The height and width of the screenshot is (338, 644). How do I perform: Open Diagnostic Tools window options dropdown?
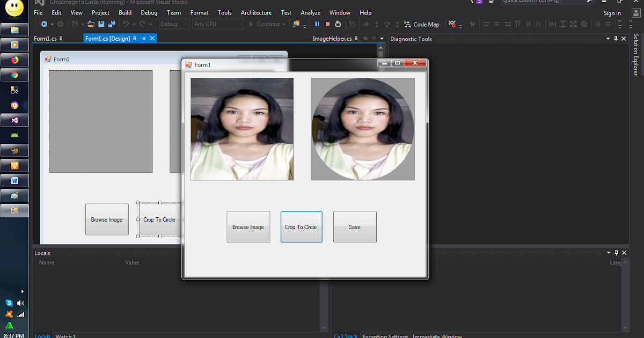tap(608, 39)
